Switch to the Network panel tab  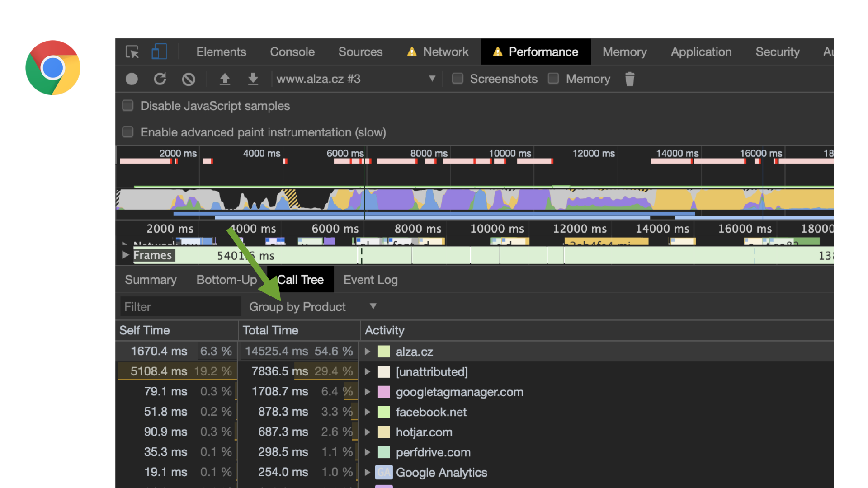coord(445,52)
